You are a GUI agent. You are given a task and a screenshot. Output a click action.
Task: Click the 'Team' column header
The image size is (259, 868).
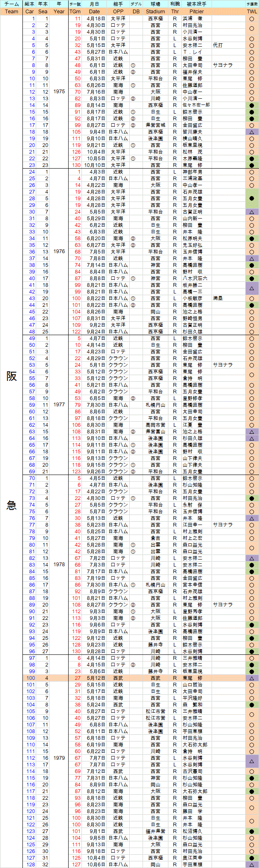(x=12, y=12)
